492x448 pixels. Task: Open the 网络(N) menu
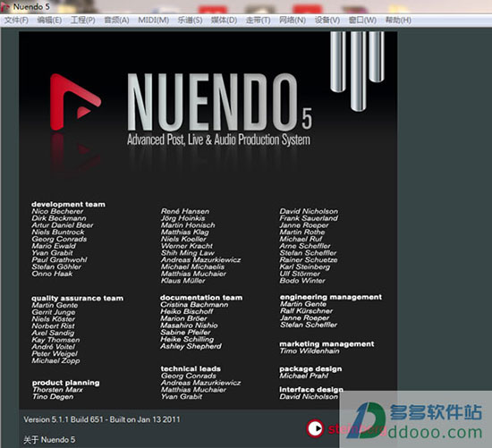293,20
